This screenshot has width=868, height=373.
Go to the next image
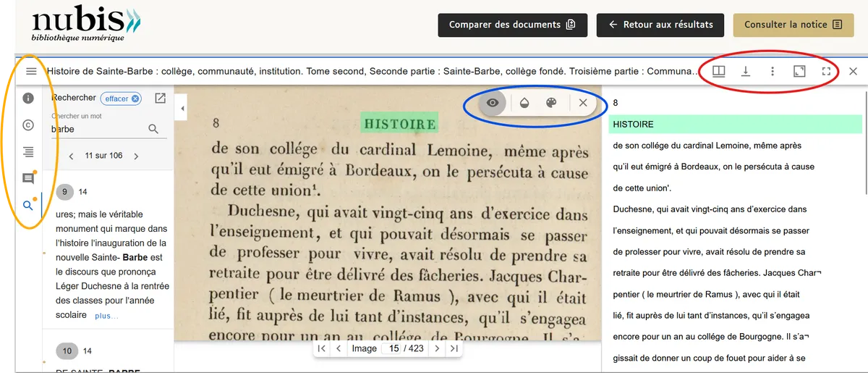[436, 348]
